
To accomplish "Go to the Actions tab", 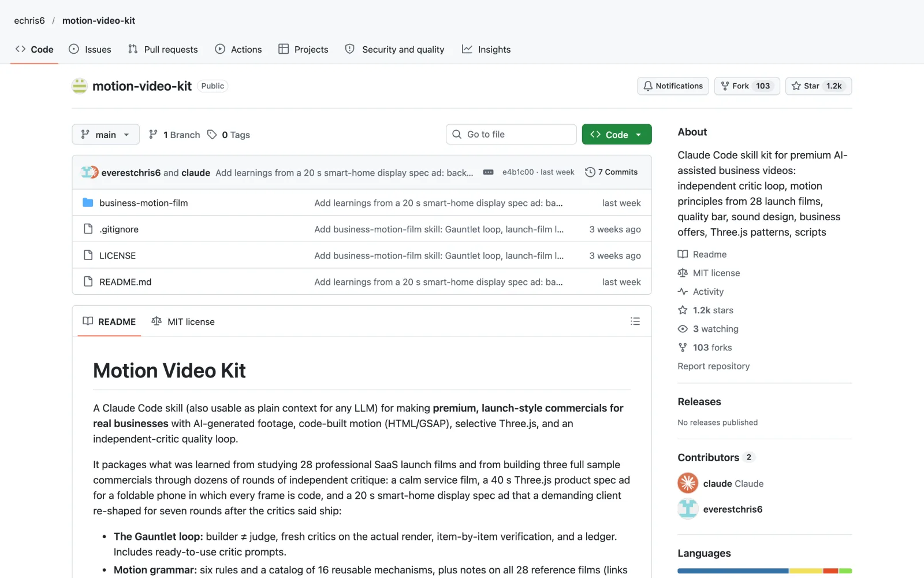I will click(239, 49).
